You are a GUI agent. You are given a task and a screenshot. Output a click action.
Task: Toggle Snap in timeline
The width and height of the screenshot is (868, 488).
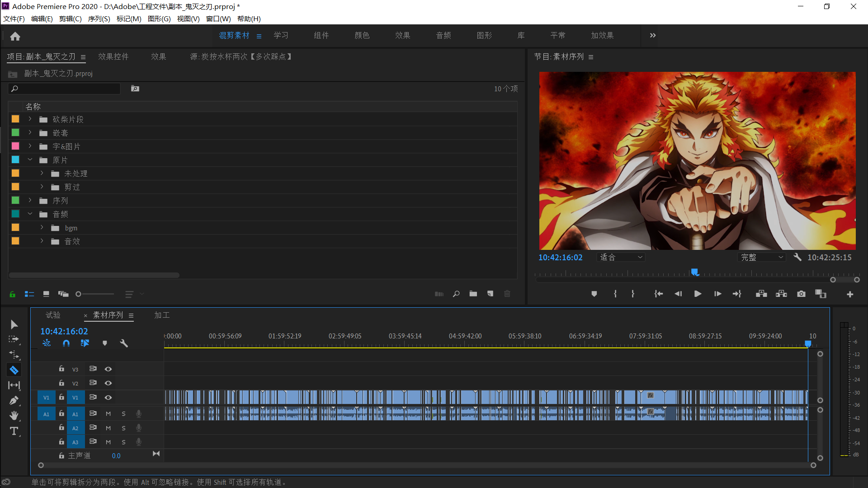click(66, 343)
